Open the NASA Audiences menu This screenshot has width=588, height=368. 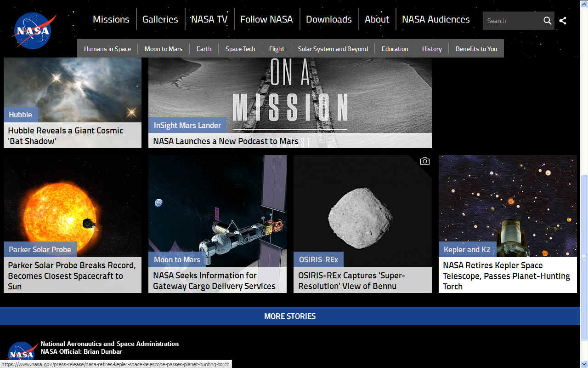436,19
